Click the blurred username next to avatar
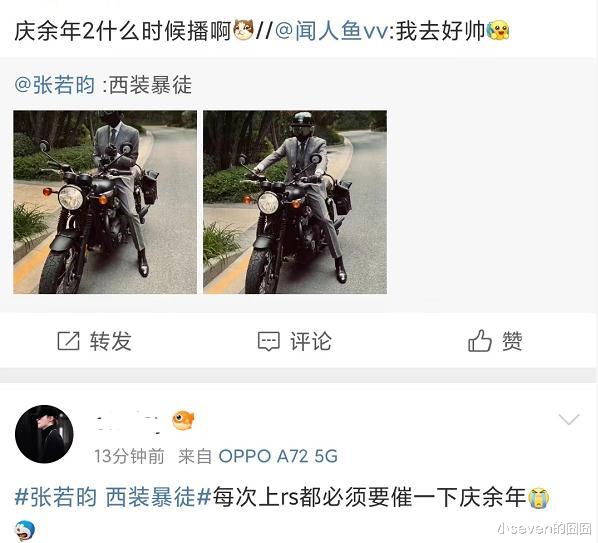This screenshot has width=598, height=543. [128, 422]
